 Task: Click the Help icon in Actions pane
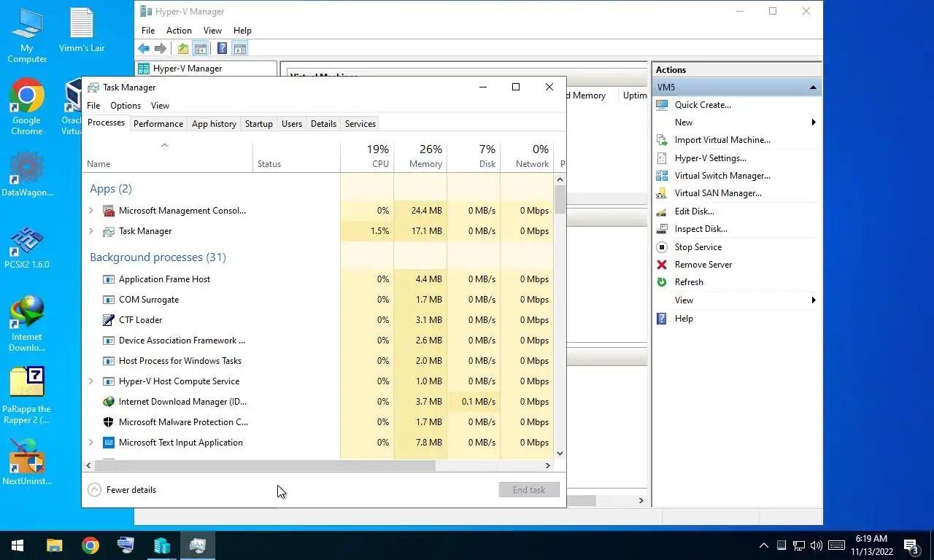(x=662, y=319)
